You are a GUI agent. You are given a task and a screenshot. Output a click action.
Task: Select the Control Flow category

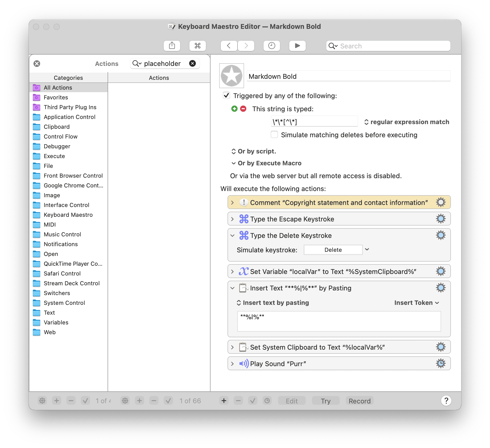(x=68, y=136)
